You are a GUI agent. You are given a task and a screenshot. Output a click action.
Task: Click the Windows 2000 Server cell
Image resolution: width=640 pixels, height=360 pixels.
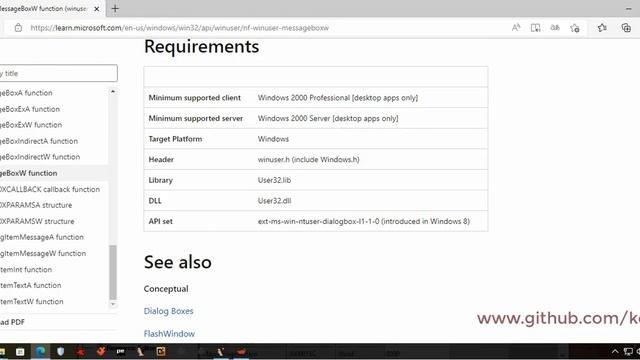click(x=328, y=118)
